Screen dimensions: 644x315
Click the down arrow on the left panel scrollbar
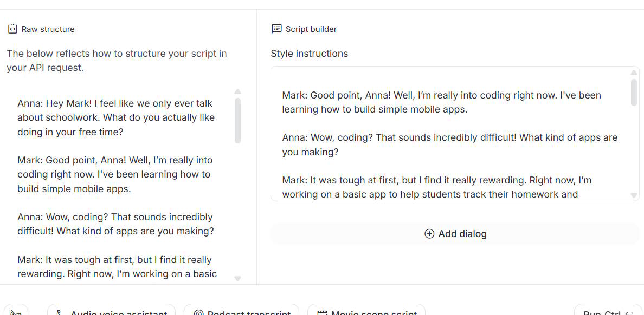tap(237, 278)
